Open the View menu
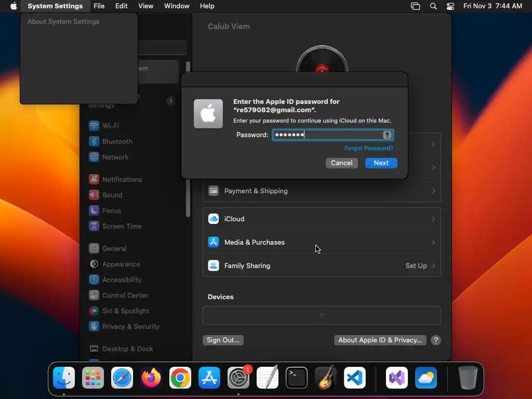Screen dimensions: 532x399 145,6
